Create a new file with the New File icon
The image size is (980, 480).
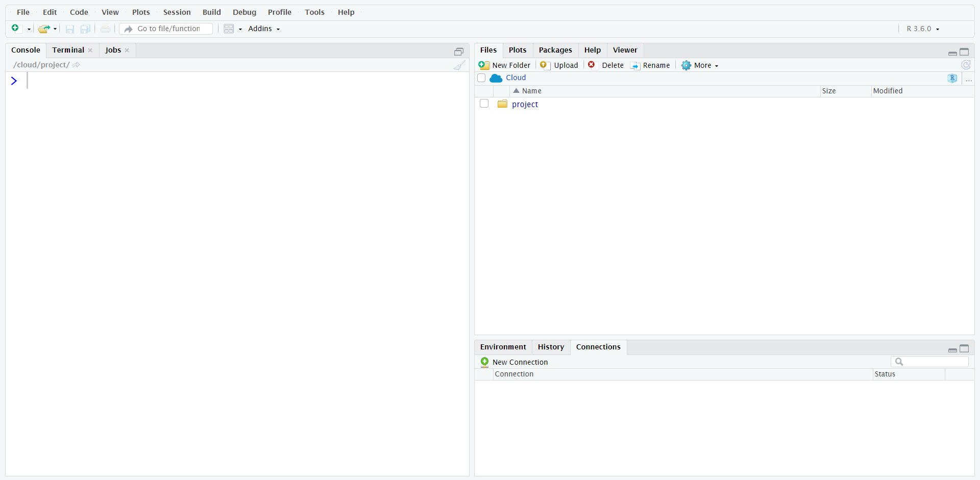(15, 29)
